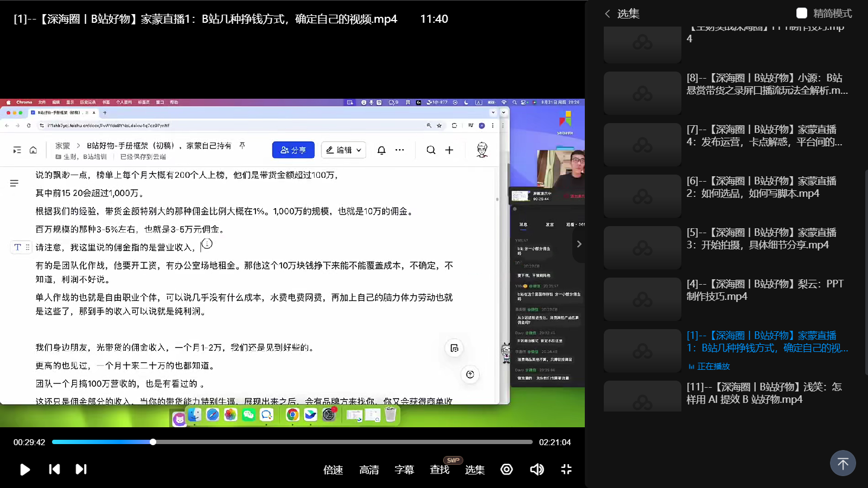The image size is (868, 488).
Task: Click the blue 分享 share button
Action: click(x=293, y=150)
